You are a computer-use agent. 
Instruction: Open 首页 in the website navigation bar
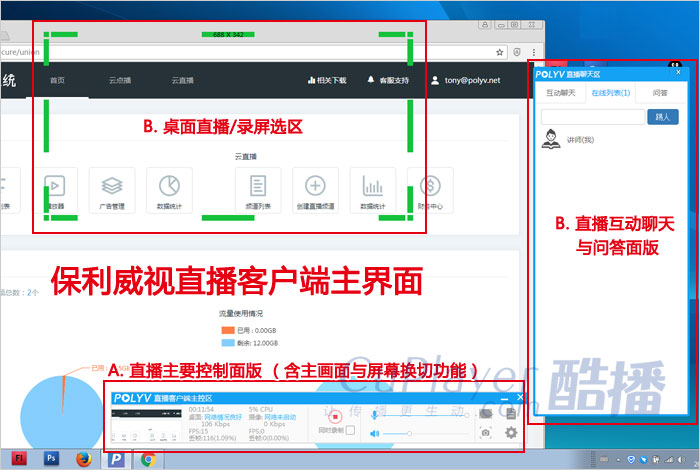57,80
